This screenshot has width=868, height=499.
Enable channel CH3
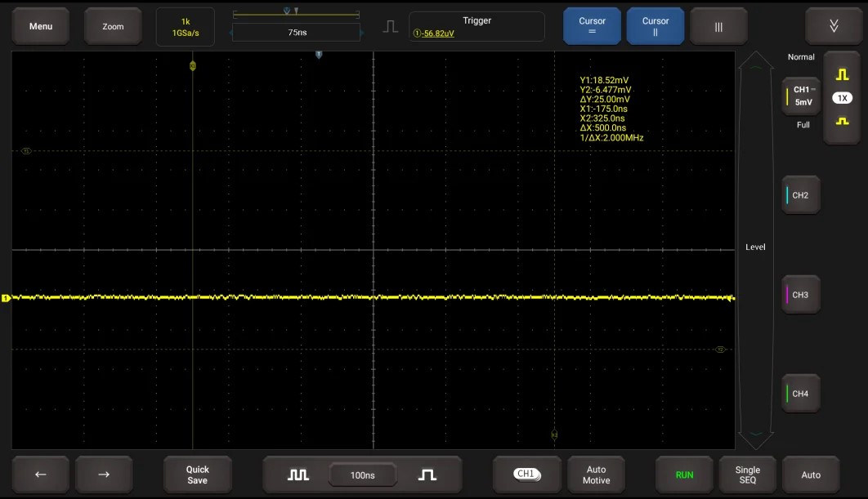click(800, 294)
